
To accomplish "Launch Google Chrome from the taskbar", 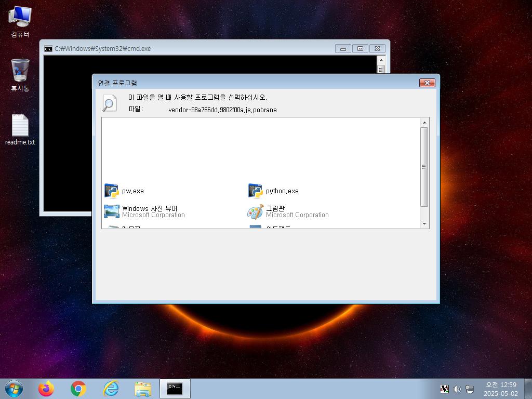I will coord(78,389).
